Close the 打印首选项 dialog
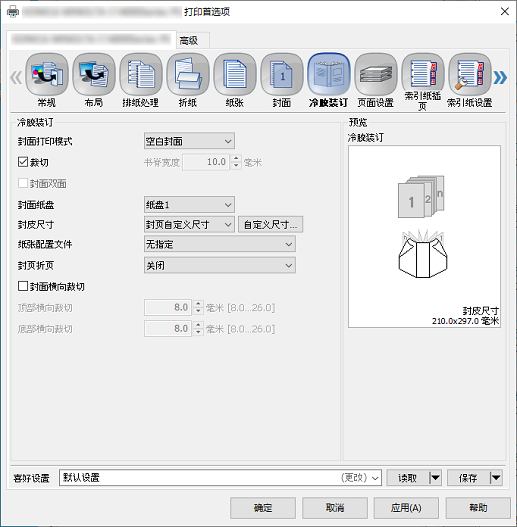 tap(504, 12)
